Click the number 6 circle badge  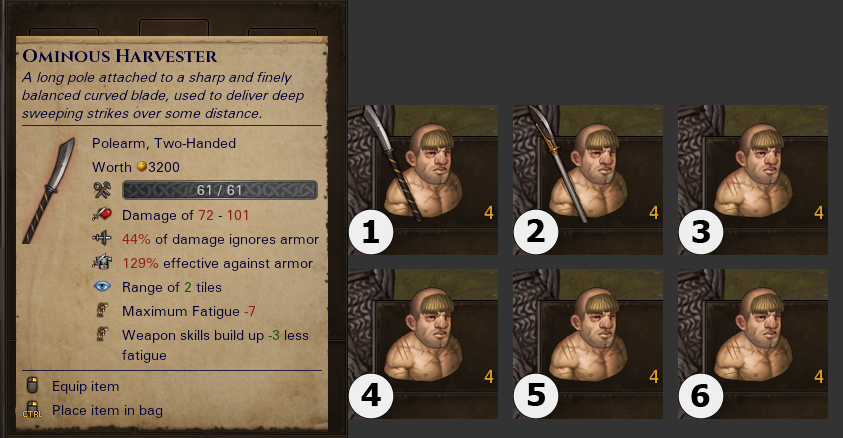[x=701, y=396]
